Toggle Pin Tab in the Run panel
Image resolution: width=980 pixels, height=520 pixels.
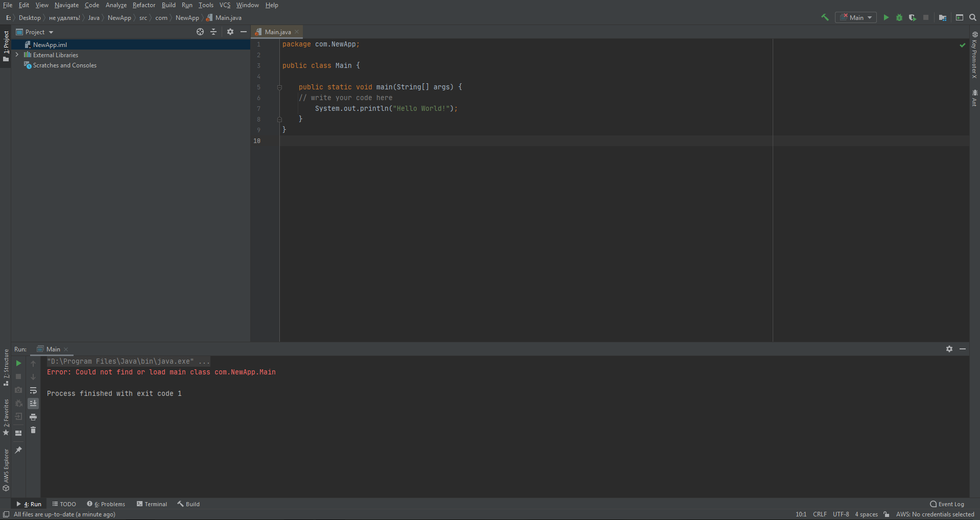point(18,450)
